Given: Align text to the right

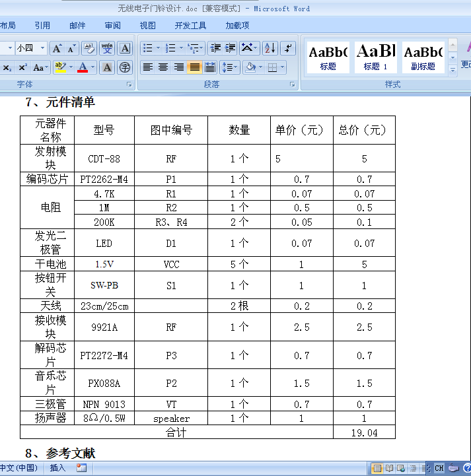Looking at the screenshot, I should (179, 67).
